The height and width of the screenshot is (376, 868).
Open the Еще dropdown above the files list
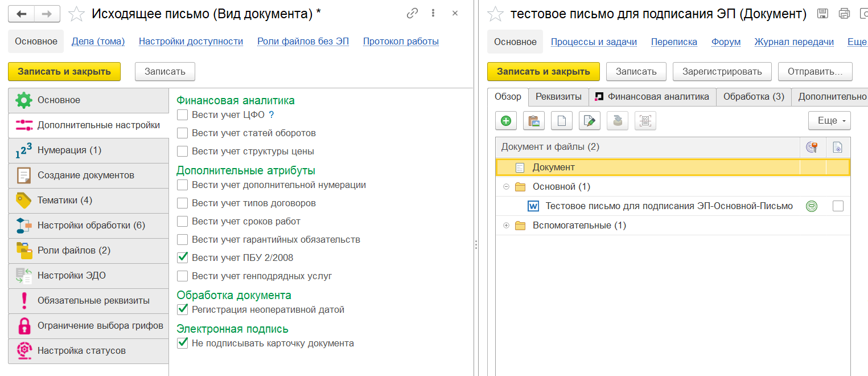(x=829, y=120)
